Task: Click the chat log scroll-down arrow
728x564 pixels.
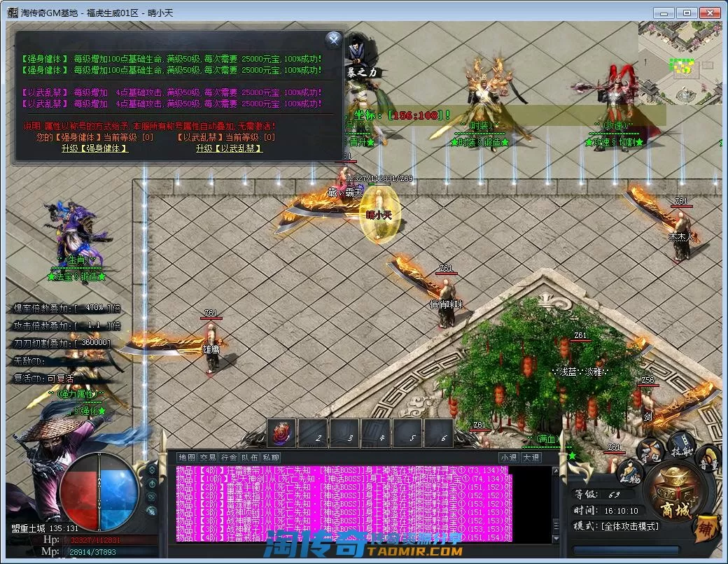Action: (x=556, y=539)
